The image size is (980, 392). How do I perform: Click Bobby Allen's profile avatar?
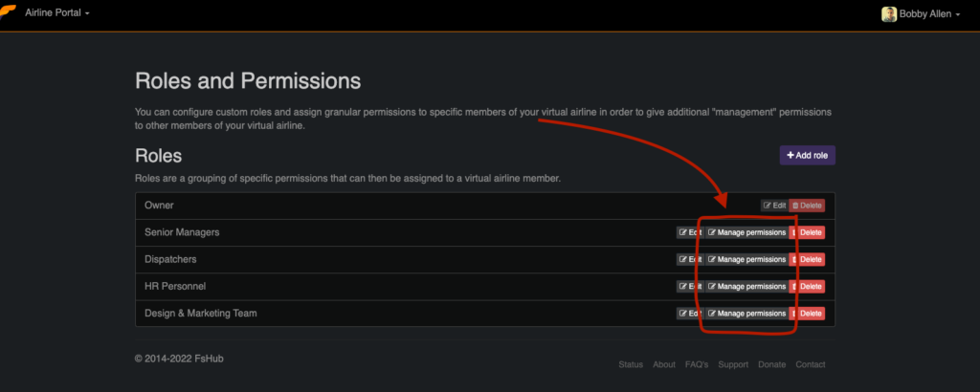pyautogui.click(x=889, y=13)
